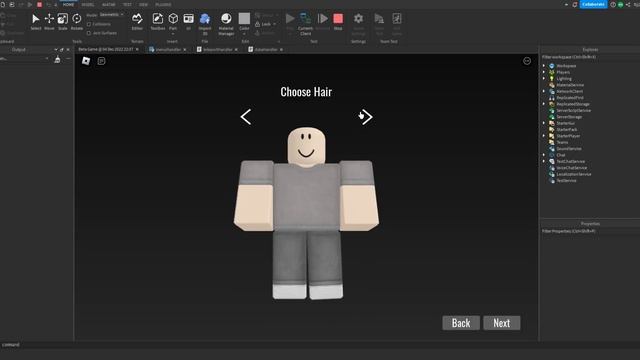Image resolution: width=640 pixels, height=360 pixels.
Task: Open Game Settings gear icon
Action: 358,19
